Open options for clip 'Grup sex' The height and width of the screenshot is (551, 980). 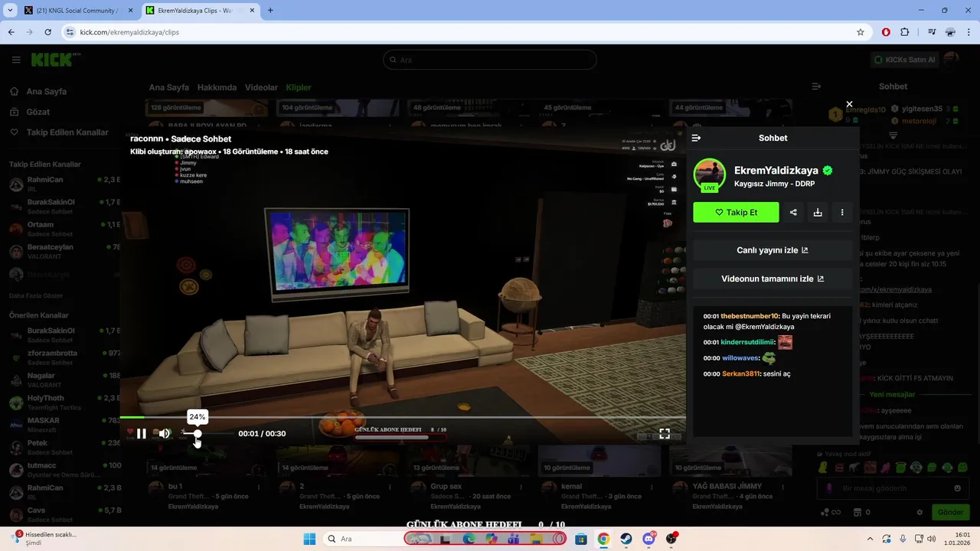[522, 487]
